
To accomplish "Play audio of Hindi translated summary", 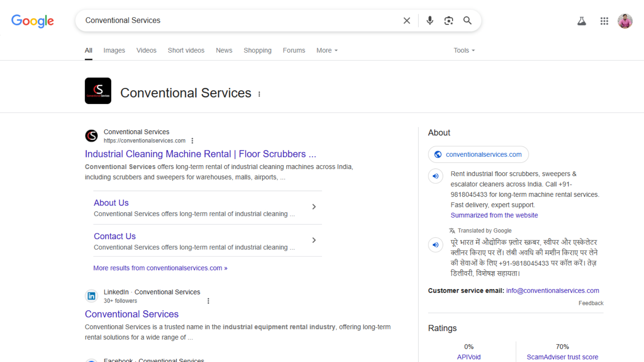I will [x=435, y=245].
